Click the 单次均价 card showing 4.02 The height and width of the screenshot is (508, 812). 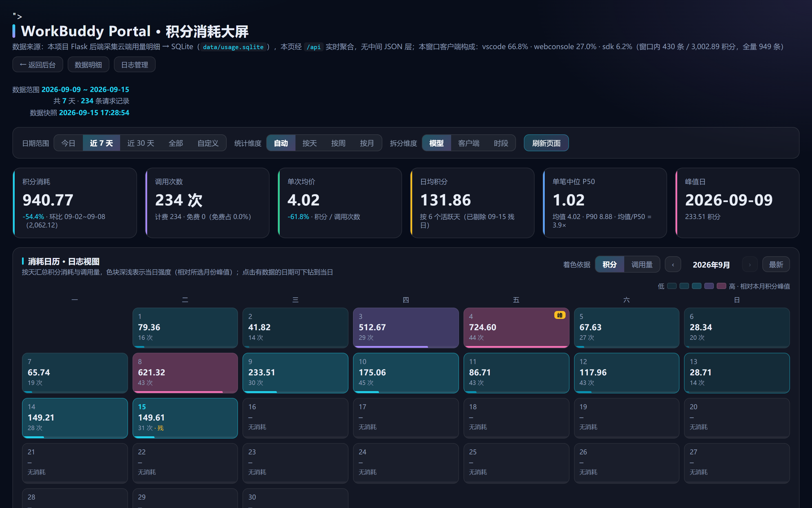tap(339, 203)
